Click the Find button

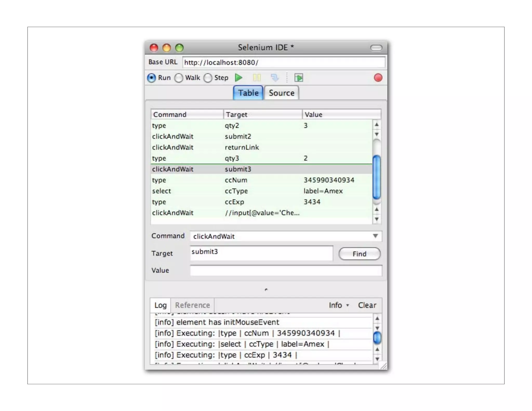point(359,254)
